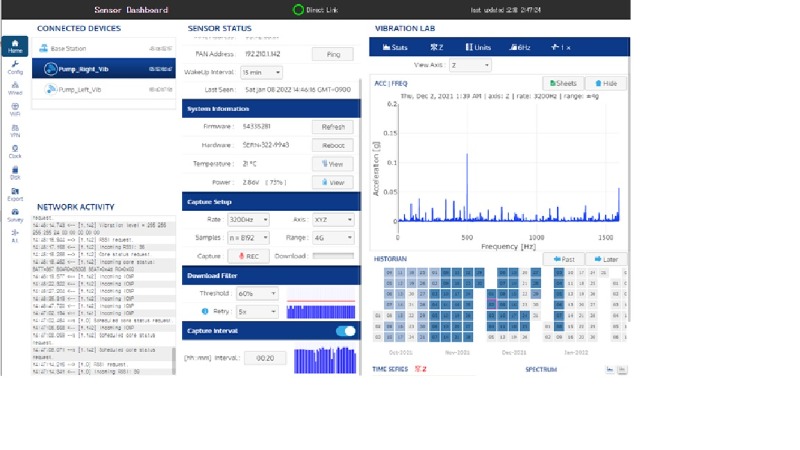Open the Z axis tab in Vibration Lab

click(x=436, y=47)
